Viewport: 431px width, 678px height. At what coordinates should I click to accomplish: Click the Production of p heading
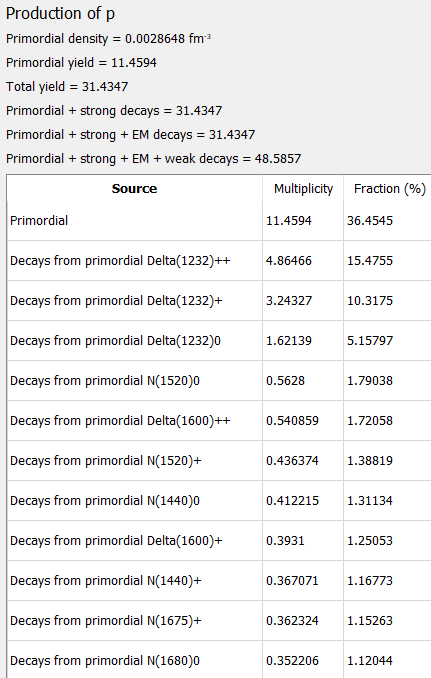point(61,14)
